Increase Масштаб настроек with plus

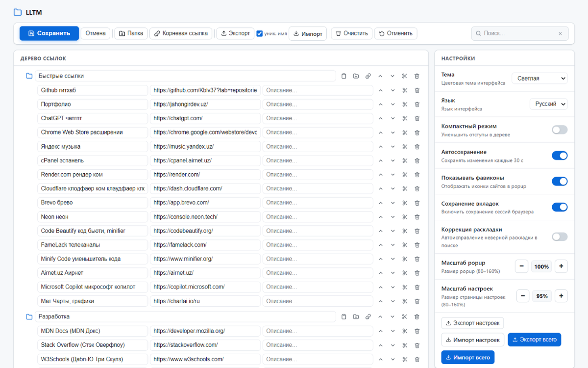561,296
